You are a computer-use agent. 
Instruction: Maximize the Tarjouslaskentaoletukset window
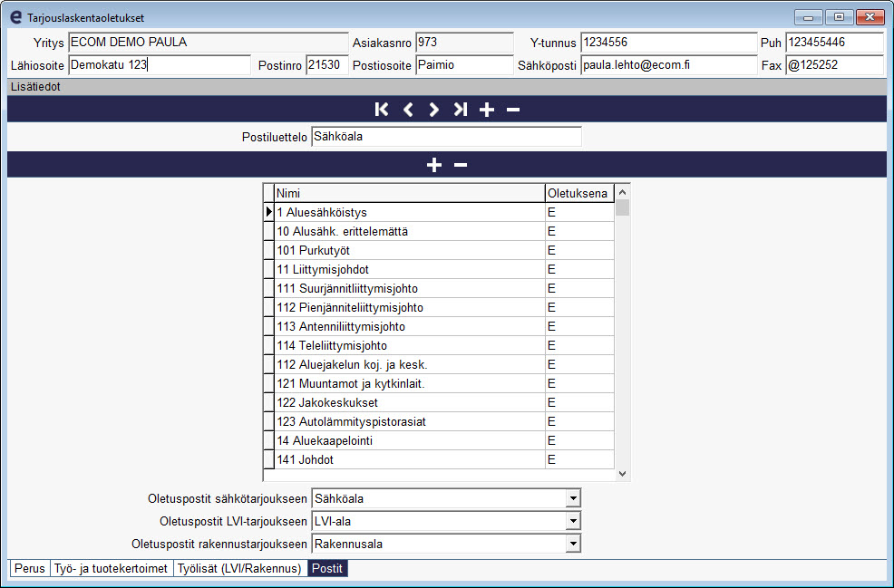click(840, 17)
